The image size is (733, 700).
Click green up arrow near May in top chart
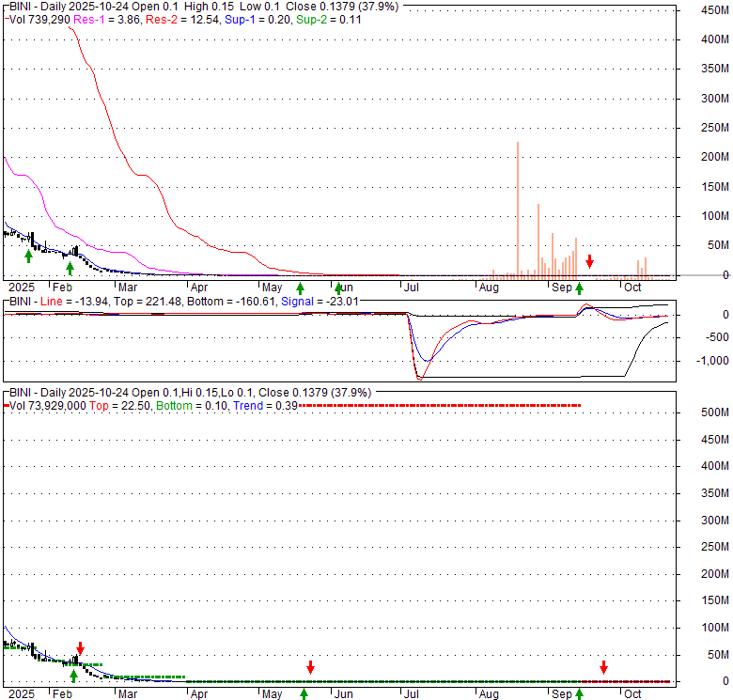click(301, 288)
